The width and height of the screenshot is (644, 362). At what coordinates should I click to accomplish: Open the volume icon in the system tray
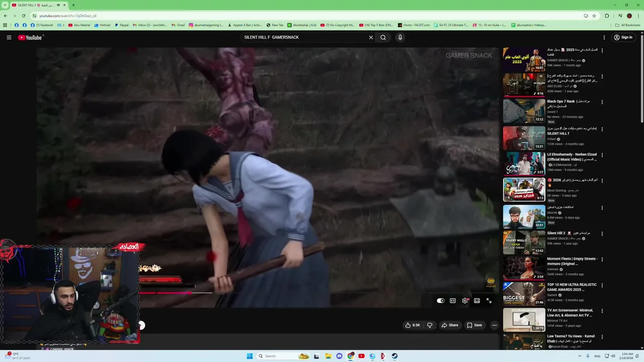(x=612, y=356)
